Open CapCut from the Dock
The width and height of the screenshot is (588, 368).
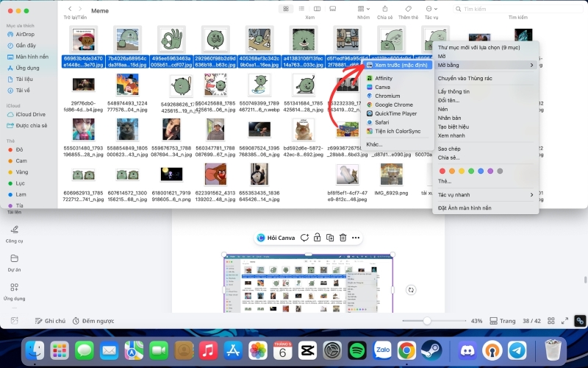coord(307,351)
